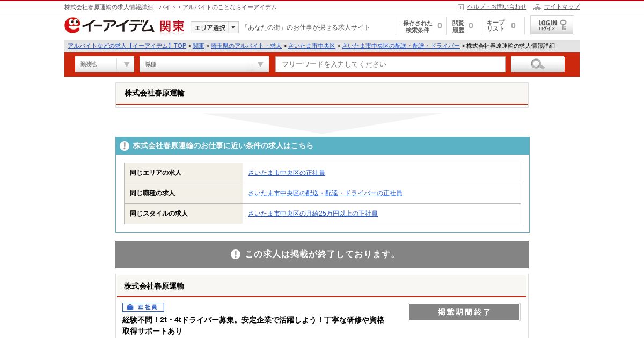Open the help icon beside ヘルプ・お問い合わせ
Screen dimensions: 644x338
click(x=460, y=7)
